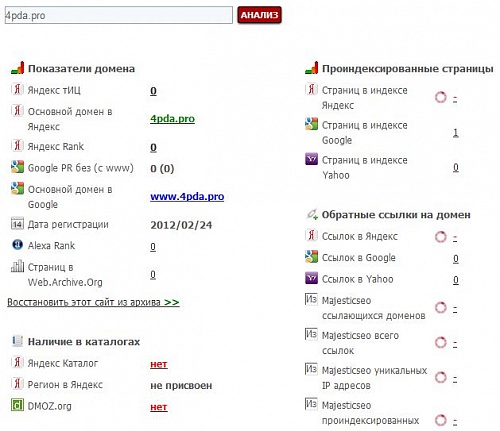The image size is (500, 431).
Task: Click the DMOZ.org нет link
Action: point(159,407)
